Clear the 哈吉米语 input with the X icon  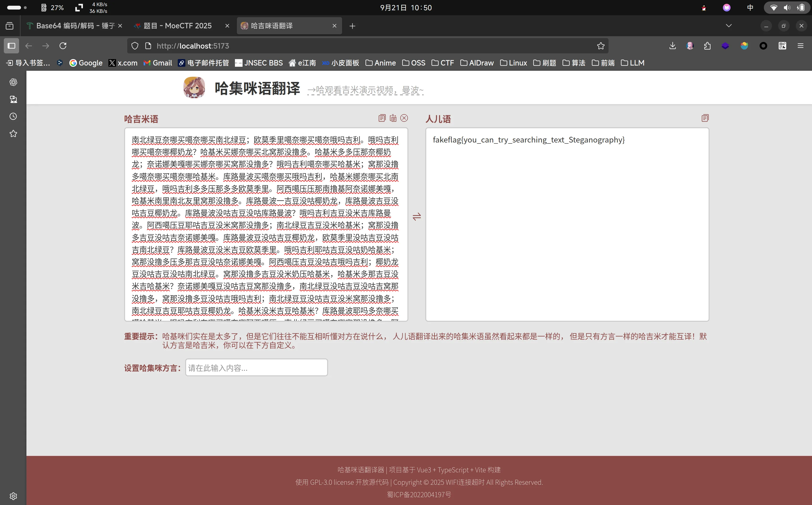pyautogui.click(x=404, y=118)
